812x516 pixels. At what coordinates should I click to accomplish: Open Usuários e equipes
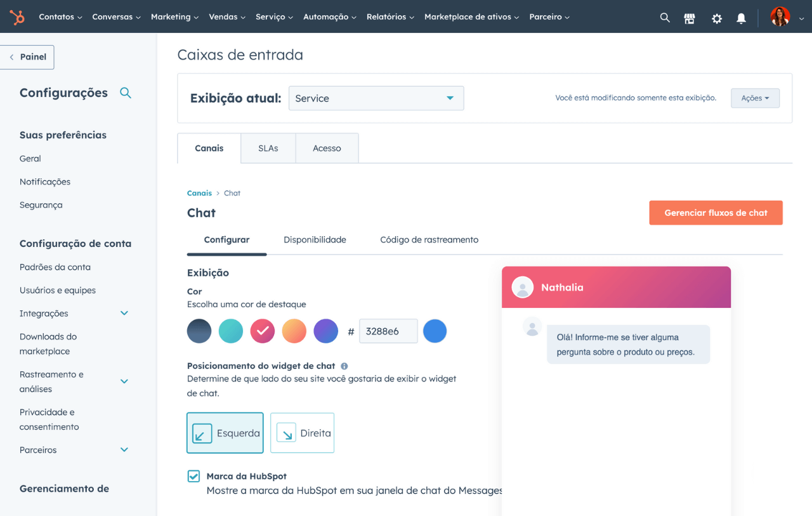58,291
